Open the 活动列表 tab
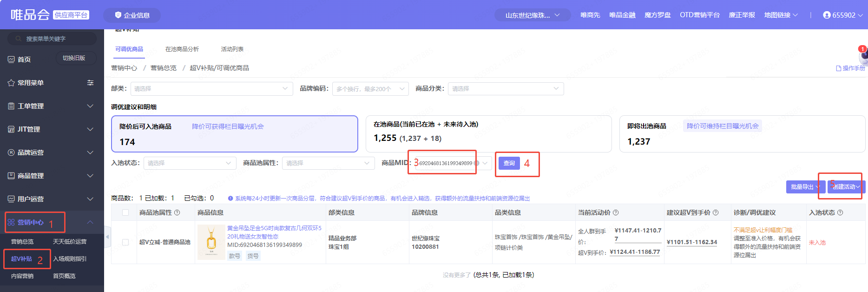868x292 pixels. tap(232, 49)
